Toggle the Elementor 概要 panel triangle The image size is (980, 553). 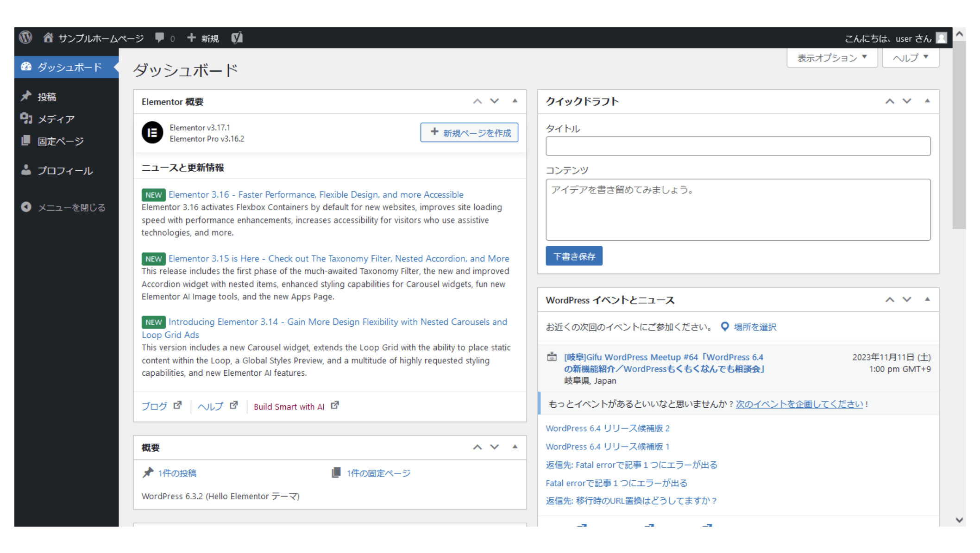tap(515, 101)
